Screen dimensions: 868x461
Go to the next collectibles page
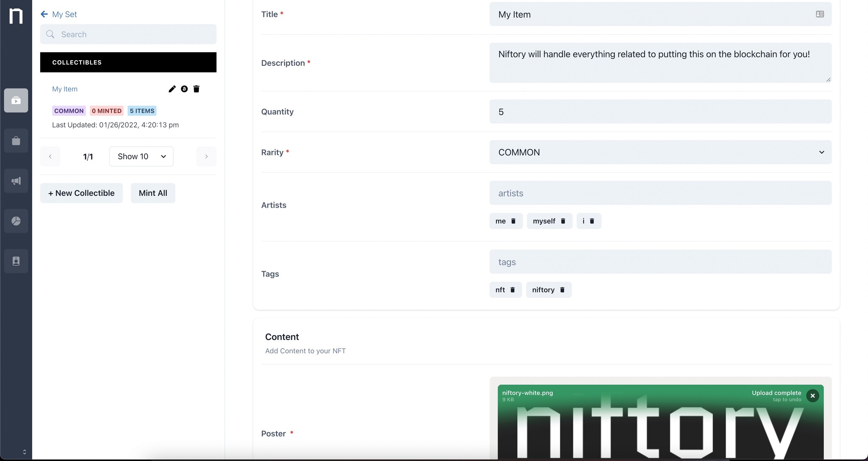point(206,156)
